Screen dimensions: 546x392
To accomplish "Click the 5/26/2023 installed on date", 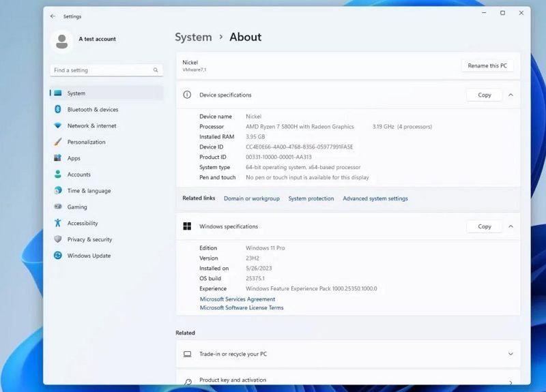I will [259, 268].
